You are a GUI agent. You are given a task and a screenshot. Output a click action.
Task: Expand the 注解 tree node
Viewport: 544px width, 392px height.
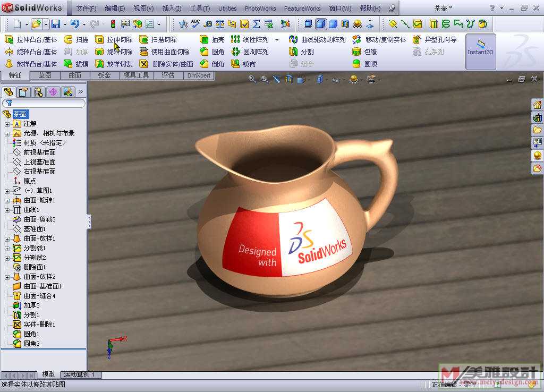tap(7, 124)
